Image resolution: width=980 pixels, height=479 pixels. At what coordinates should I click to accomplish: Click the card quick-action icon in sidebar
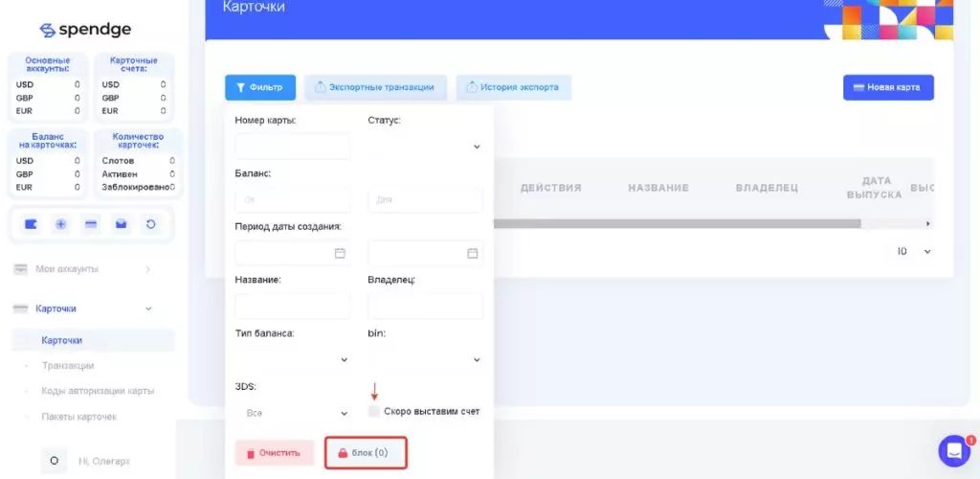pos(91,224)
